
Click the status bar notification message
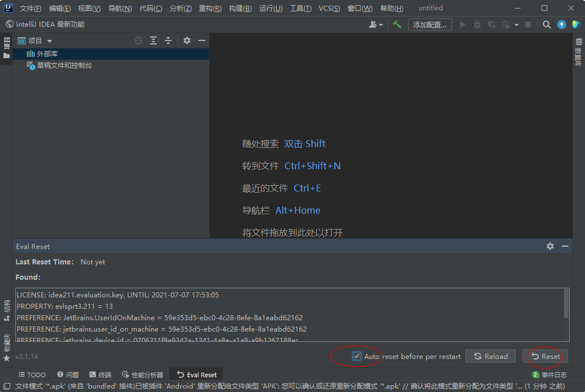(x=290, y=386)
